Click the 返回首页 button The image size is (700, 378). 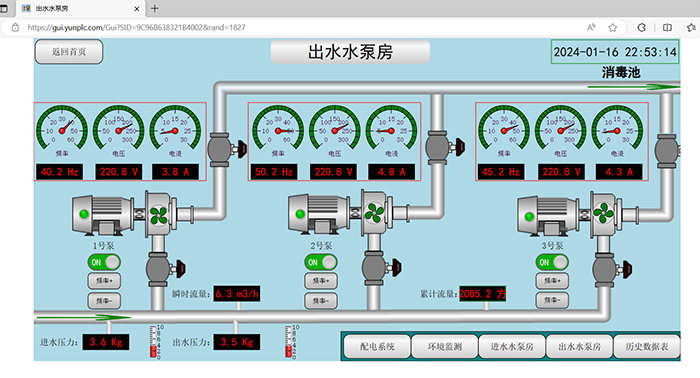[69, 52]
